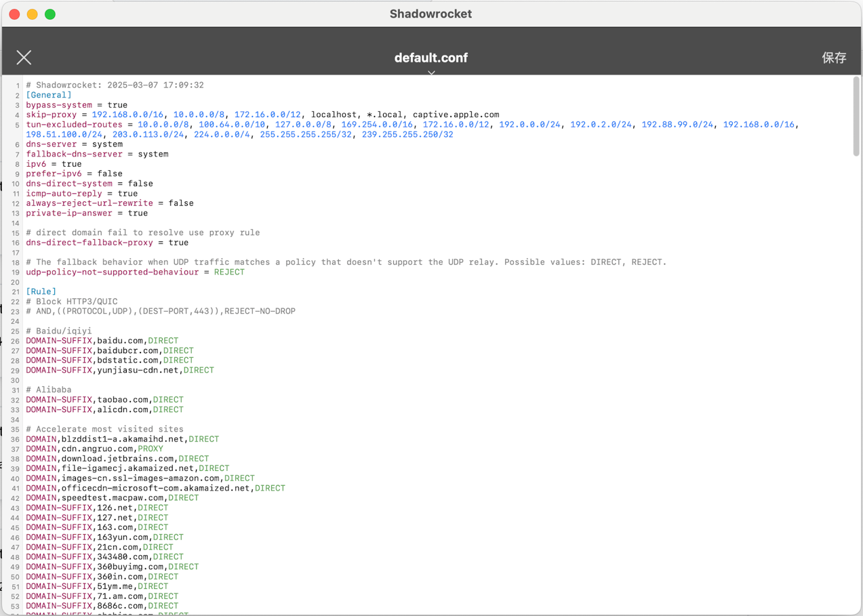Click the 360buyimg.com rule line
Viewport: 863px width, 616px height.
[113, 567]
